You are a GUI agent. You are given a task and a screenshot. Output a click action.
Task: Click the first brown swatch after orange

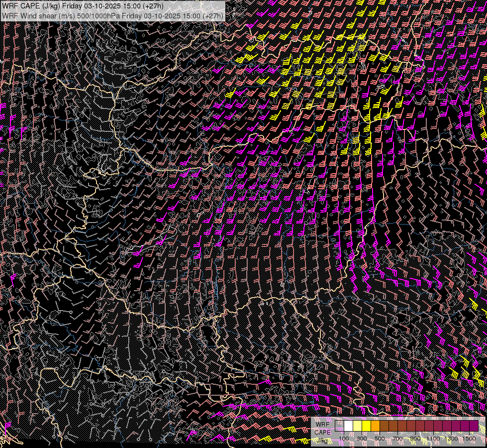[385, 426]
